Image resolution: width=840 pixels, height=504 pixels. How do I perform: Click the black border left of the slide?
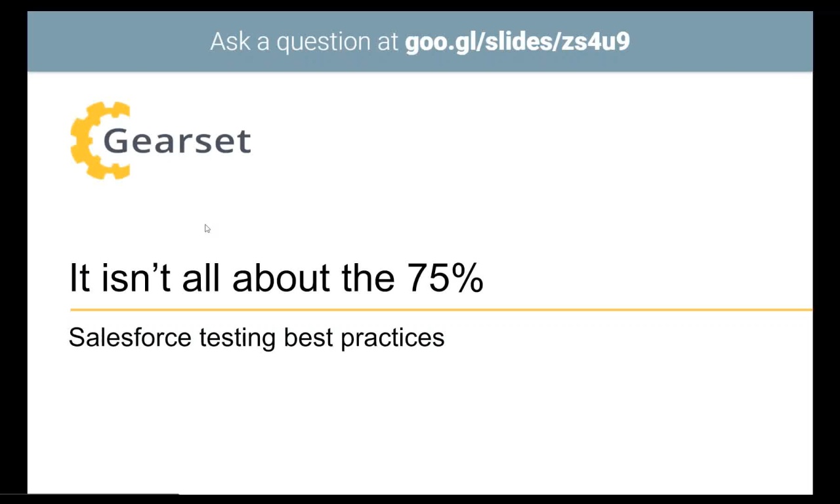click(x=13, y=252)
